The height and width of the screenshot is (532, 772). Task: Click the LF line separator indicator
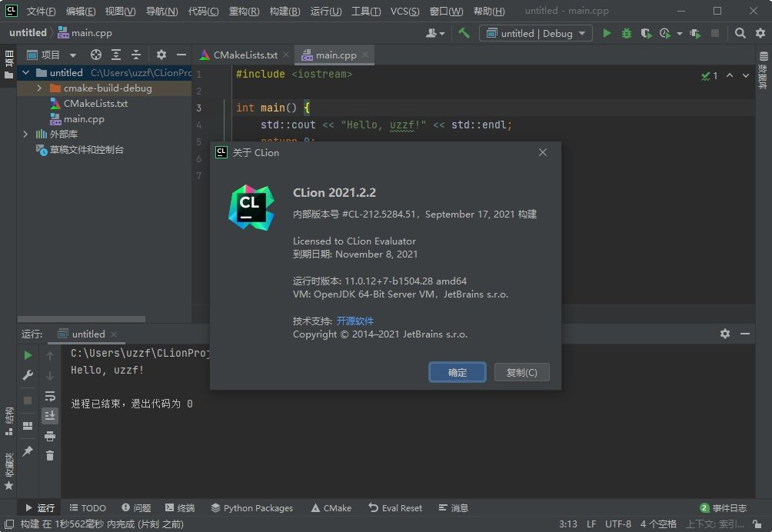tap(591, 524)
